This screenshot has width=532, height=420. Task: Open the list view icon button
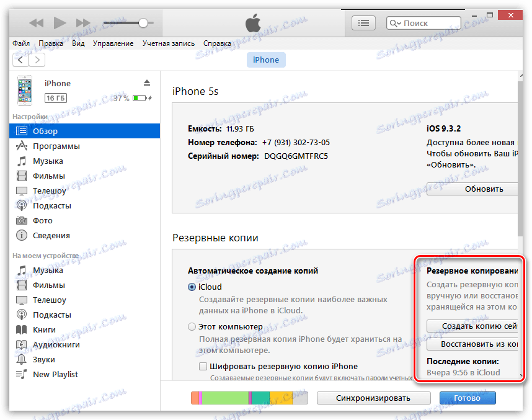[x=363, y=23]
